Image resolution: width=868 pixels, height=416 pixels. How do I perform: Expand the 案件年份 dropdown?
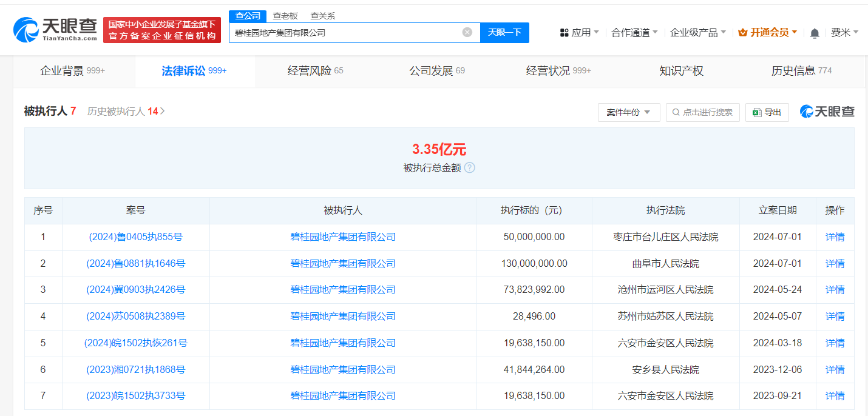point(629,112)
